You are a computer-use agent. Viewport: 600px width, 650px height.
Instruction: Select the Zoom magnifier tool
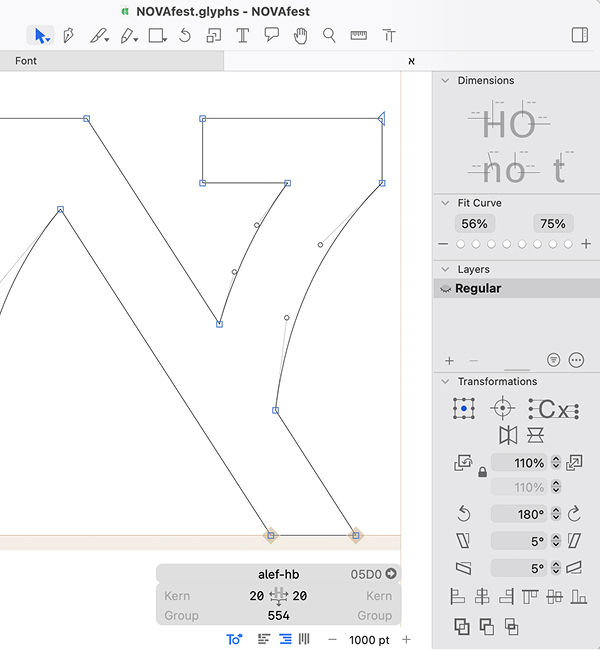tap(329, 36)
